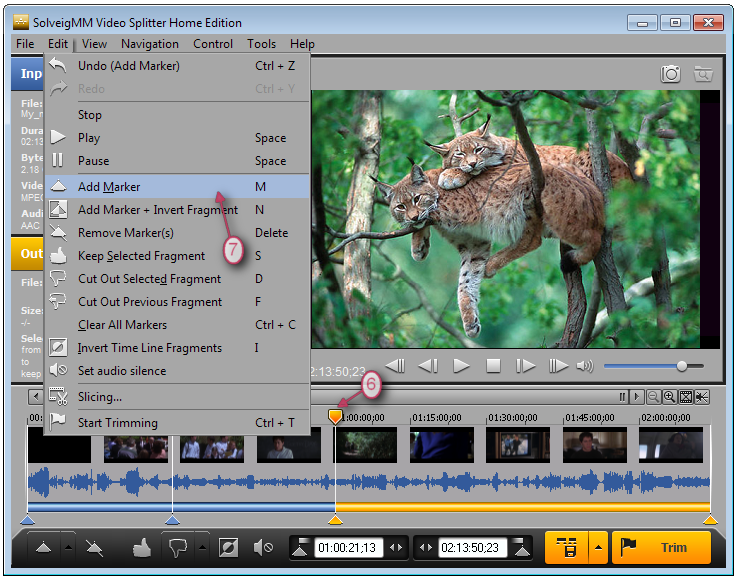Click the timeline scroll pause grip icon
Viewport: 735px width, 579px height.
click(622, 397)
